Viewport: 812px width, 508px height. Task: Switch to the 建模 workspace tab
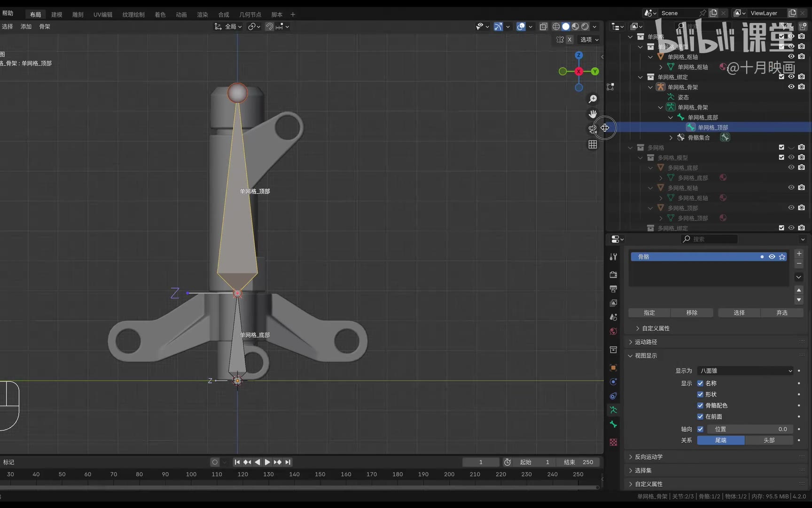[57, 15]
